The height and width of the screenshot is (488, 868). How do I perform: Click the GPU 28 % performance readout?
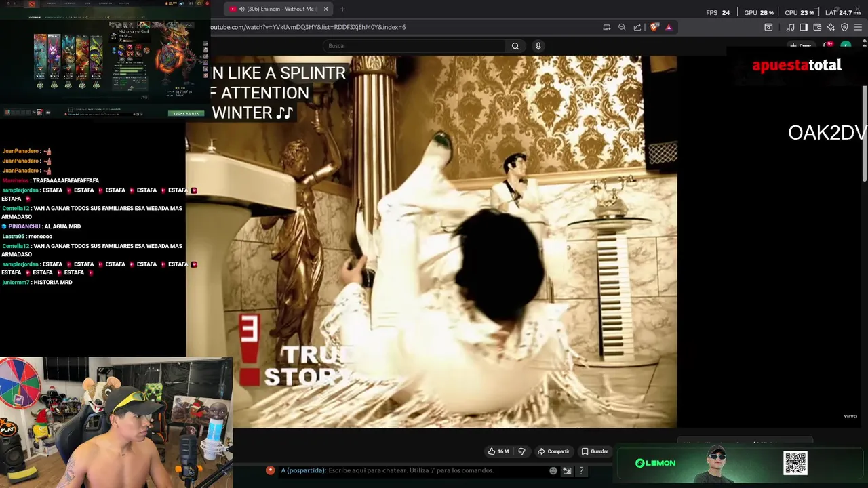759,12
